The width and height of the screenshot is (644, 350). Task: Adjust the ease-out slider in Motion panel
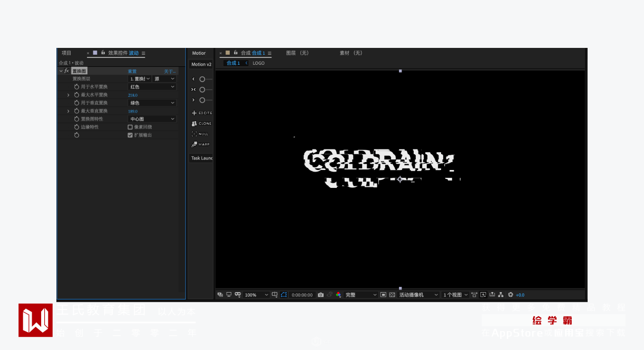(202, 100)
